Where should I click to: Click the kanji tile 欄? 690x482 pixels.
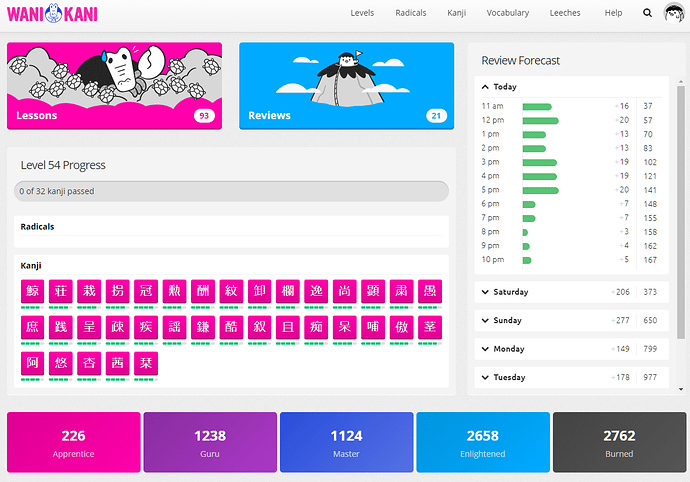pyautogui.click(x=288, y=291)
